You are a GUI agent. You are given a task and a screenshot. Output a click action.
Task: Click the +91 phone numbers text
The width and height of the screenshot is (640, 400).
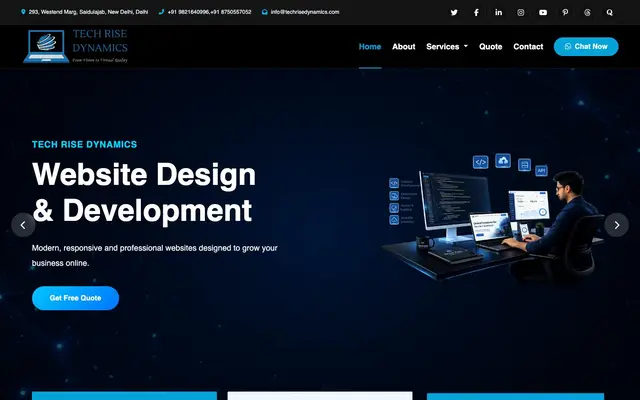209,12
